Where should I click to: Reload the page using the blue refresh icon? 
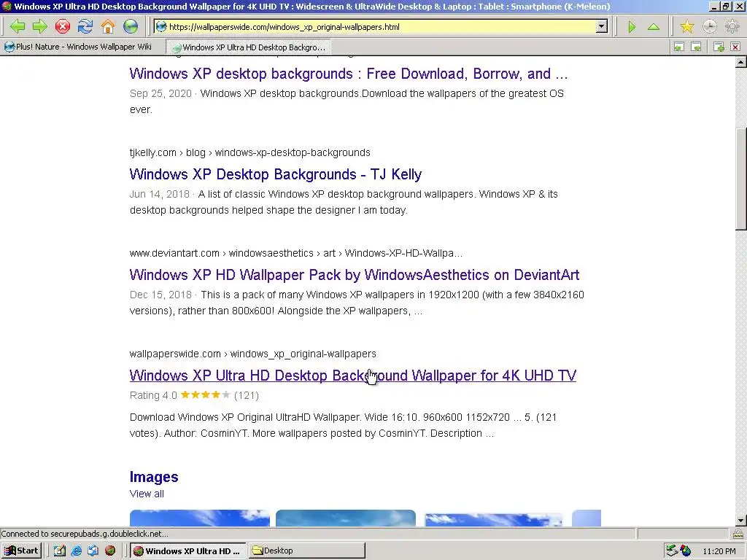85,27
